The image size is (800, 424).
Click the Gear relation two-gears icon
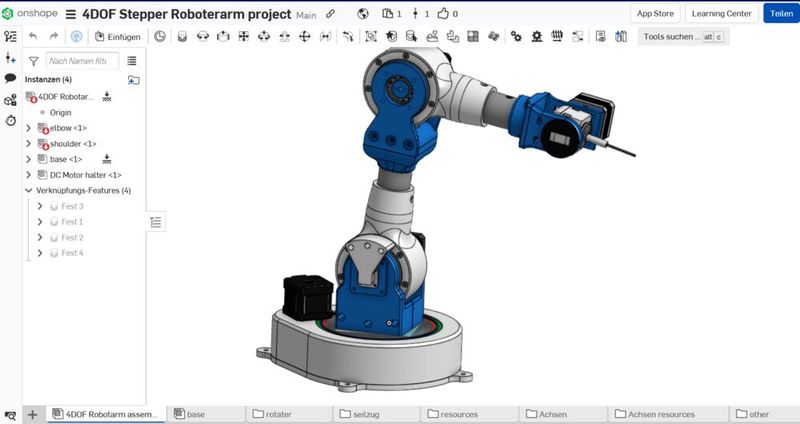516,36
